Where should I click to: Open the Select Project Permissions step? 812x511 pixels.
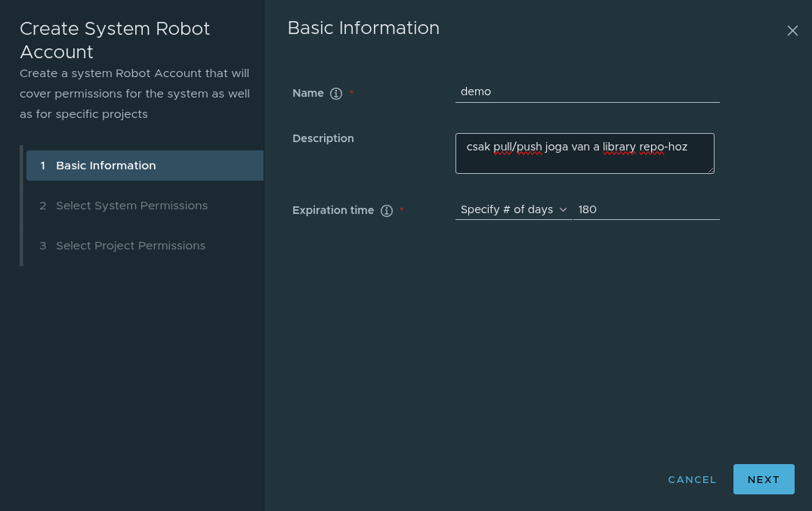130,246
